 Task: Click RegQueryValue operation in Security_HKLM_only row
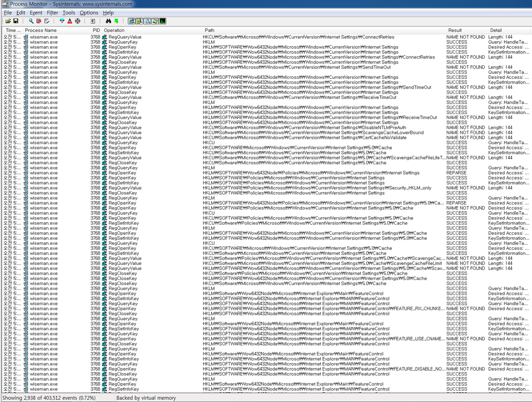coord(125,188)
